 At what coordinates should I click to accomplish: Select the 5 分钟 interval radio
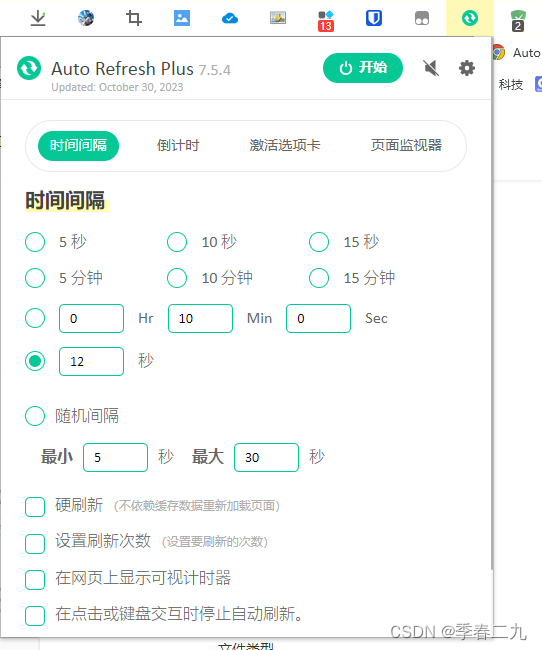tap(35, 278)
